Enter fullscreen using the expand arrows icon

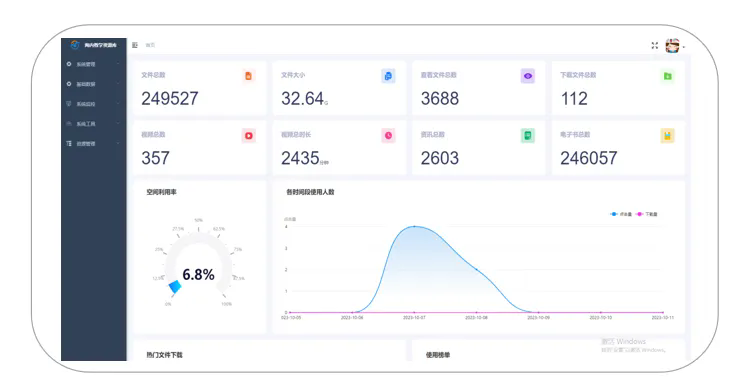[x=654, y=46]
